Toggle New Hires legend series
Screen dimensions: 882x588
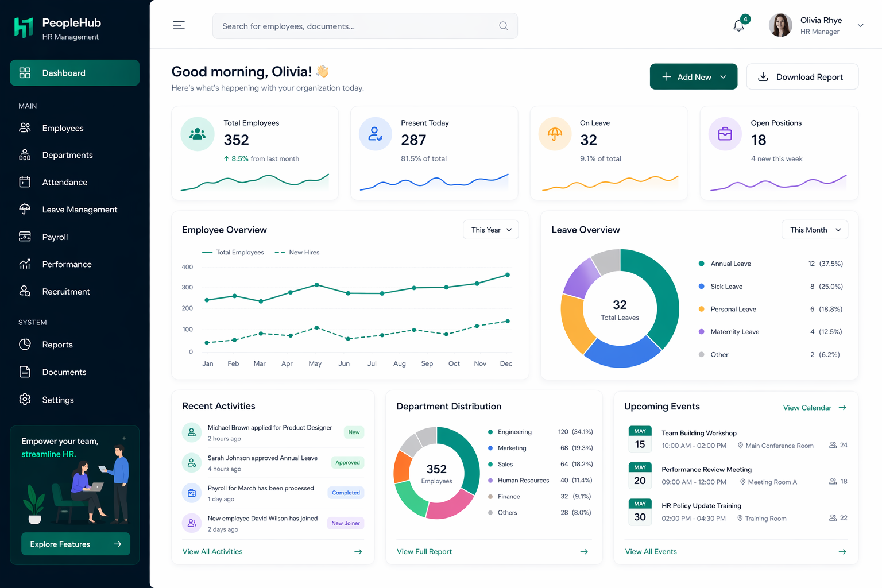297,252
